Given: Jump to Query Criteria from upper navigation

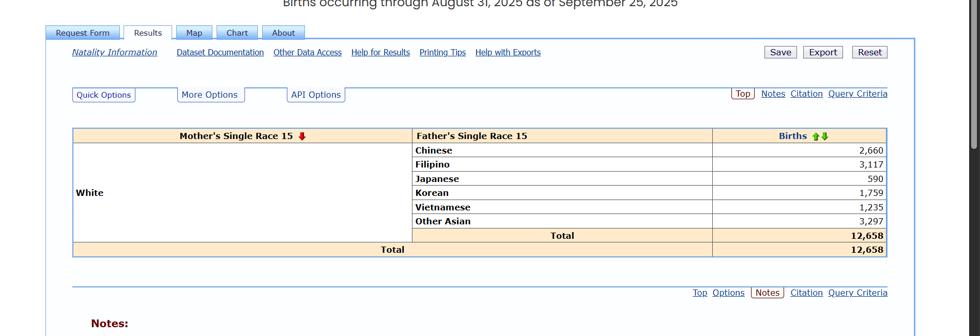Looking at the screenshot, I should [x=857, y=94].
